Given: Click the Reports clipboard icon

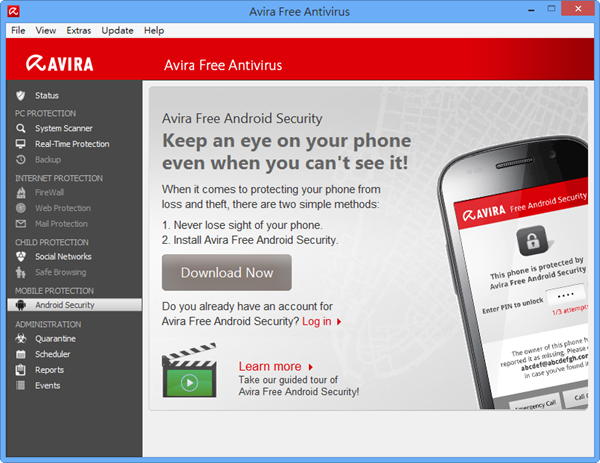Looking at the screenshot, I should [21, 370].
